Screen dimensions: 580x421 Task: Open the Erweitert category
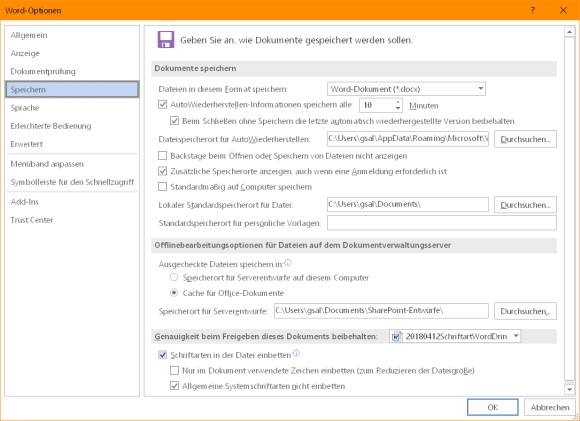click(27, 144)
